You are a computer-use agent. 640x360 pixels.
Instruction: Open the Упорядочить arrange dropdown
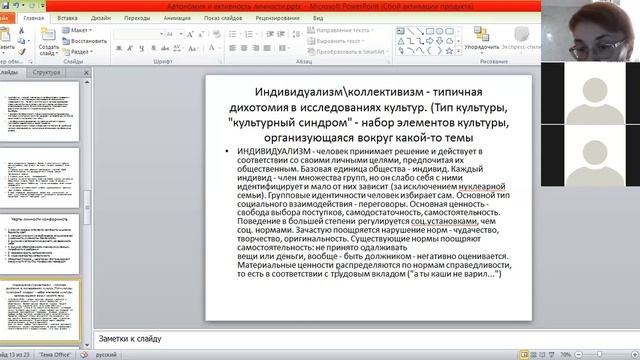pyautogui.click(x=482, y=39)
